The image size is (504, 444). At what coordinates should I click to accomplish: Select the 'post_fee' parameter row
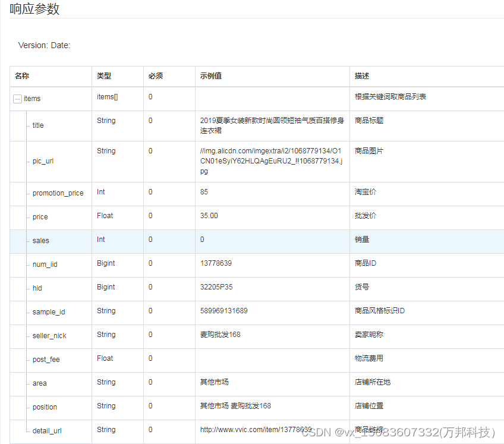(x=257, y=361)
